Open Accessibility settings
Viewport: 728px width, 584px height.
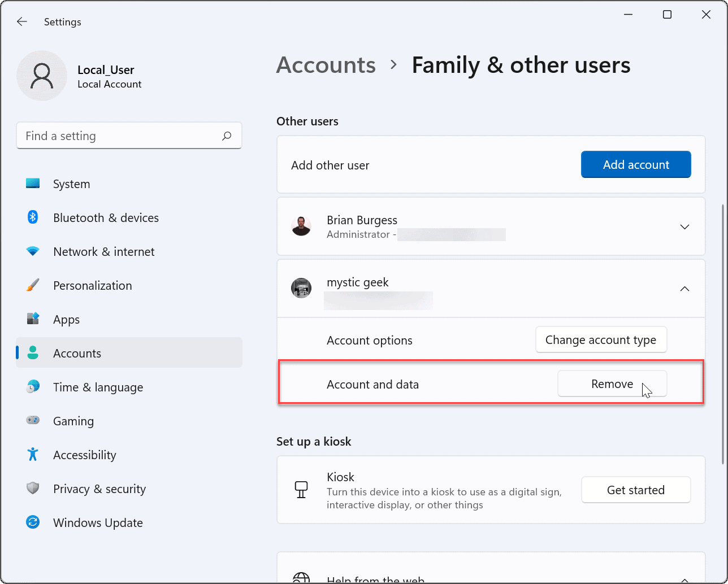click(x=33, y=455)
